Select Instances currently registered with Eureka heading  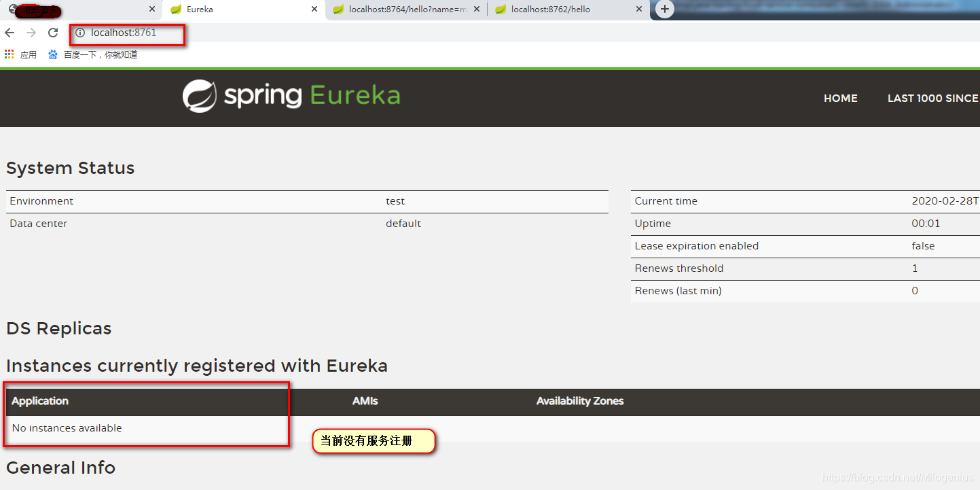pyautogui.click(x=197, y=366)
